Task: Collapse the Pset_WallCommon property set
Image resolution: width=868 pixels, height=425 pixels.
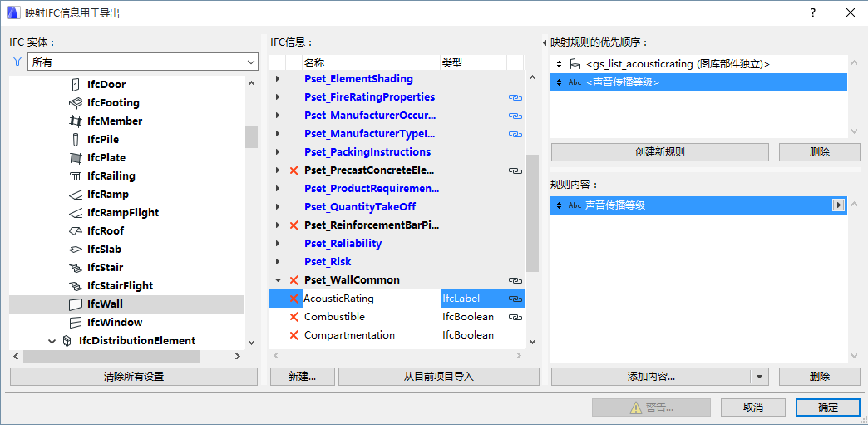Action: (278, 280)
